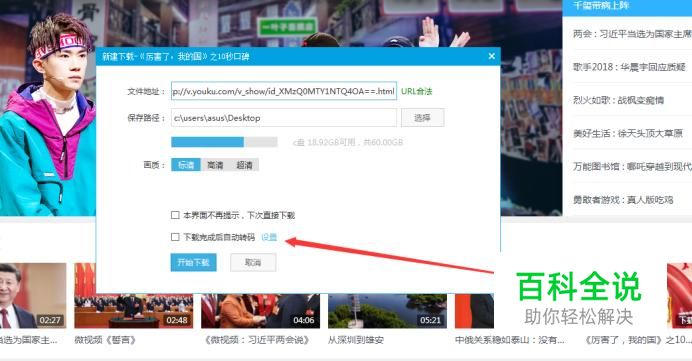Screen dimensions: 692x361
Task: Click the 保存路径 path field
Action: tap(284, 118)
